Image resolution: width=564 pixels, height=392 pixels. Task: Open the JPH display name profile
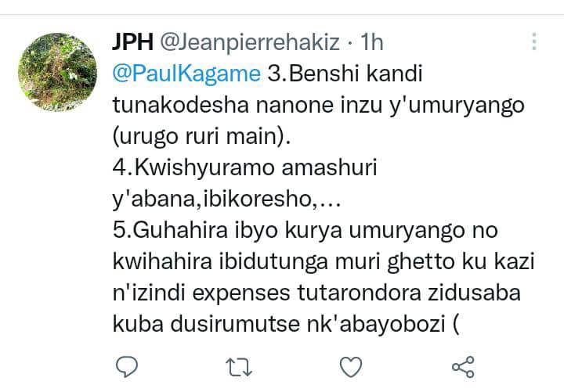click(132, 42)
